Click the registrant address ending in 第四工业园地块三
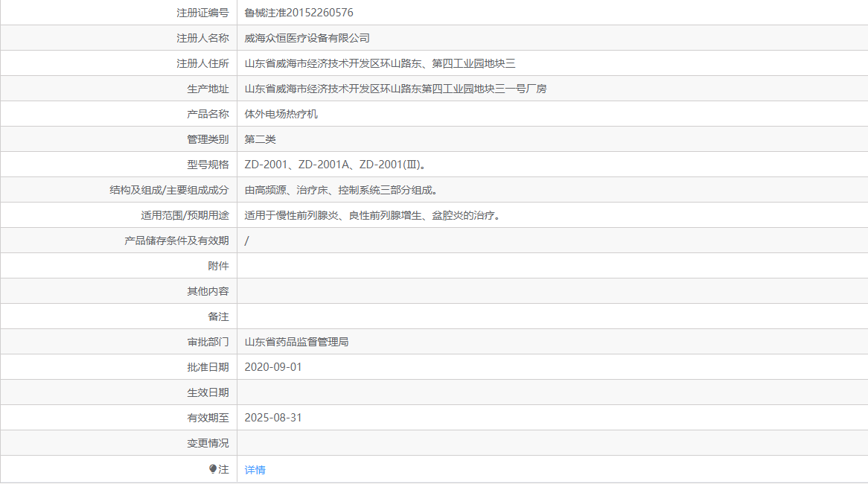 point(380,64)
